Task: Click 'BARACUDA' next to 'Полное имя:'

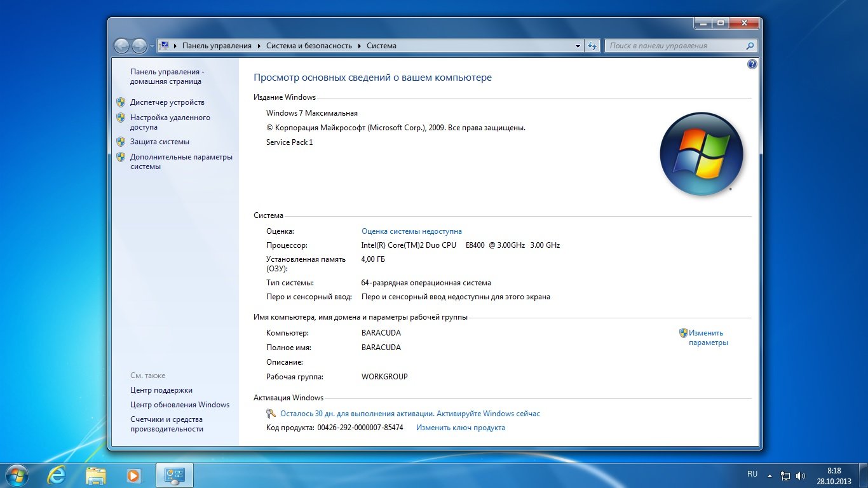Action: pyautogui.click(x=381, y=348)
